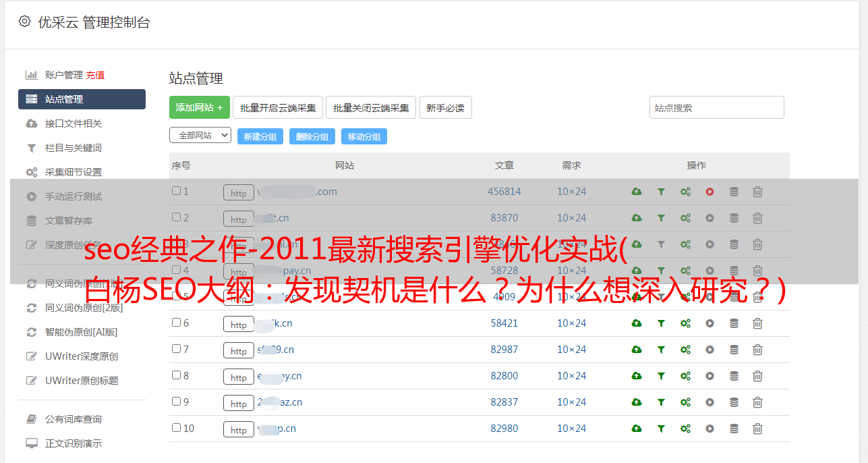The width and height of the screenshot is (868, 463).
Task: Click article count 82980
Action: pos(504,429)
